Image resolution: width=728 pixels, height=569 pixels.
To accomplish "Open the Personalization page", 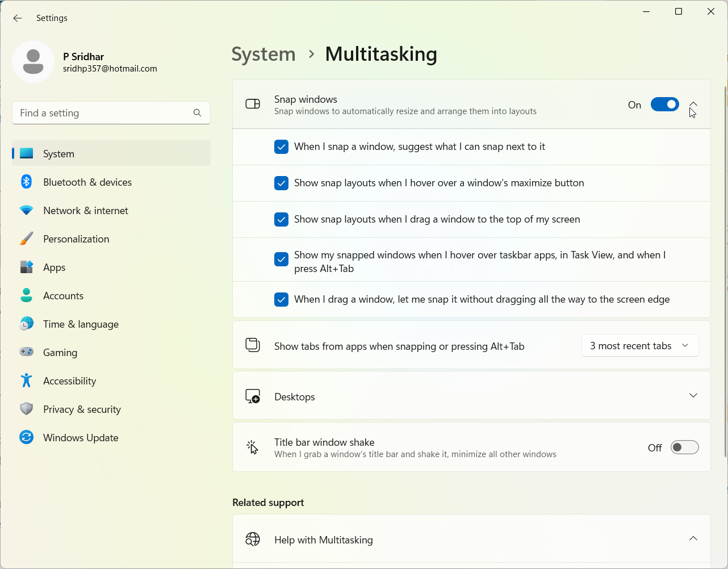I will [111, 239].
